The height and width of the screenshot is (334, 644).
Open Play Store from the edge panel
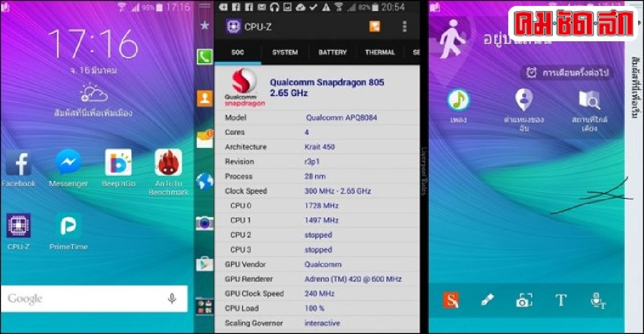(x=204, y=264)
